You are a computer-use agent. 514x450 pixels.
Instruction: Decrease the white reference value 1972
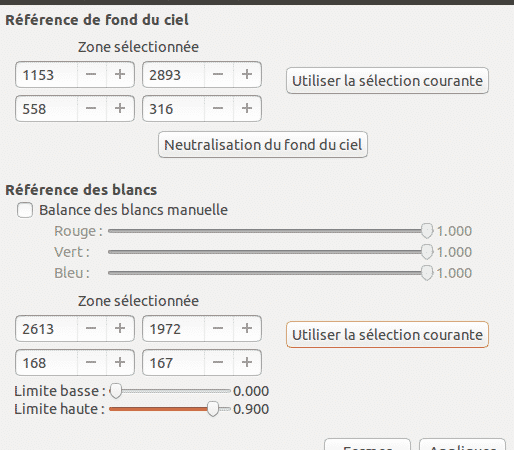tap(218, 328)
